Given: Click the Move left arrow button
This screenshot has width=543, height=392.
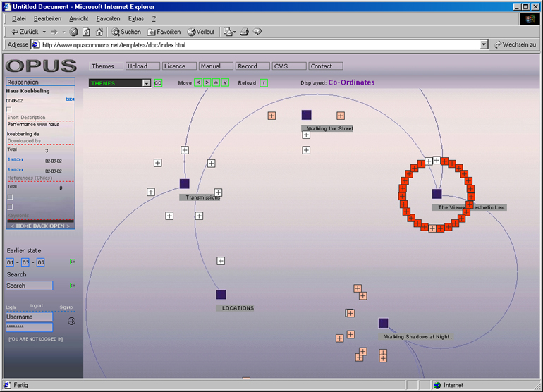Looking at the screenshot, I should pos(198,82).
